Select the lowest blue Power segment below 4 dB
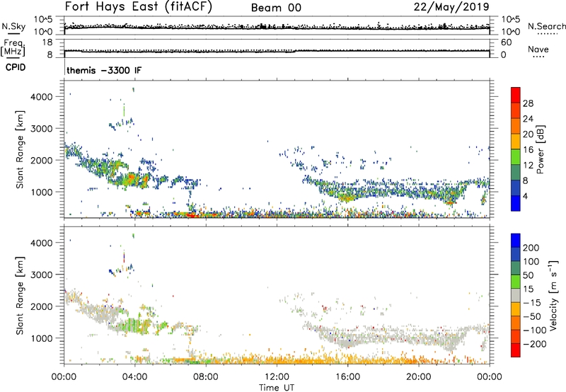Screen dimensions: 566x392 516,203
